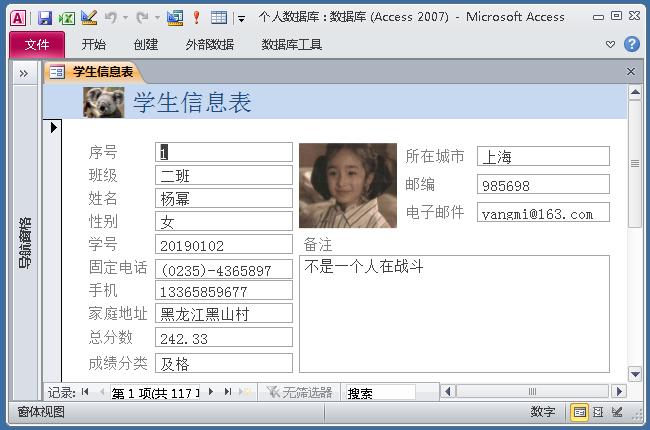650x430 pixels.
Task: Expand the navigation pane with double chevron
Action: tap(24, 74)
